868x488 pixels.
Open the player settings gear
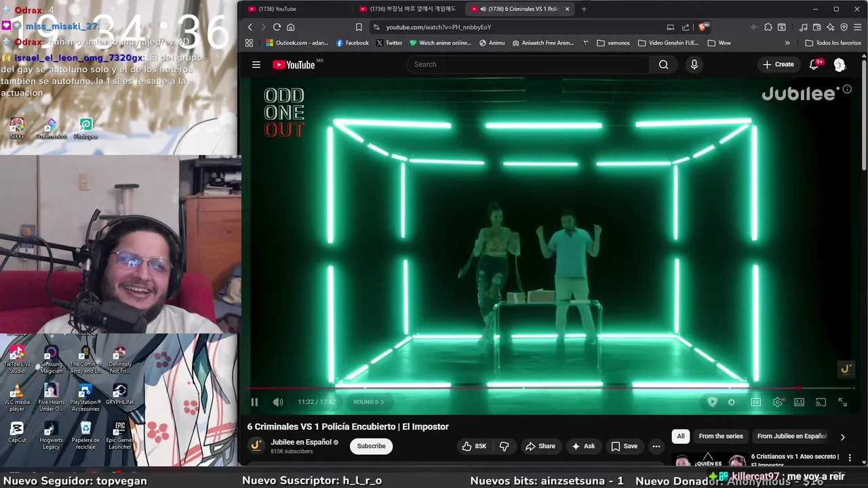click(x=778, y=402)
